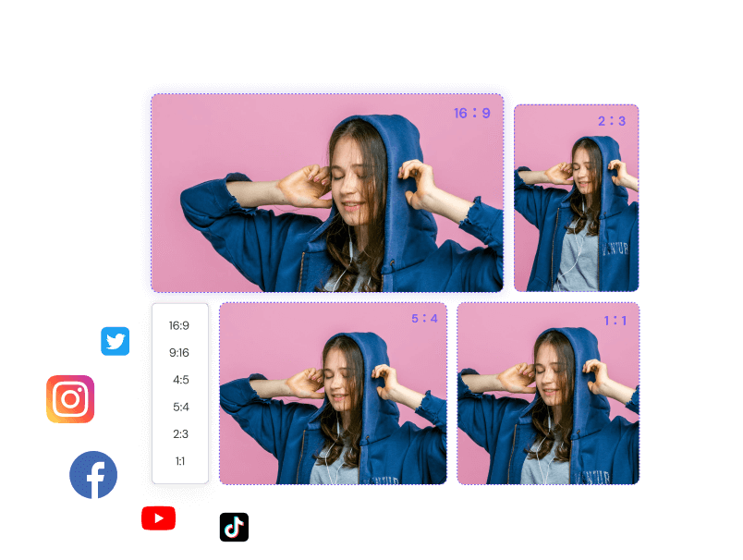Choose the 5:4 ratio option

pyautogui.click(x=178, y=407)
